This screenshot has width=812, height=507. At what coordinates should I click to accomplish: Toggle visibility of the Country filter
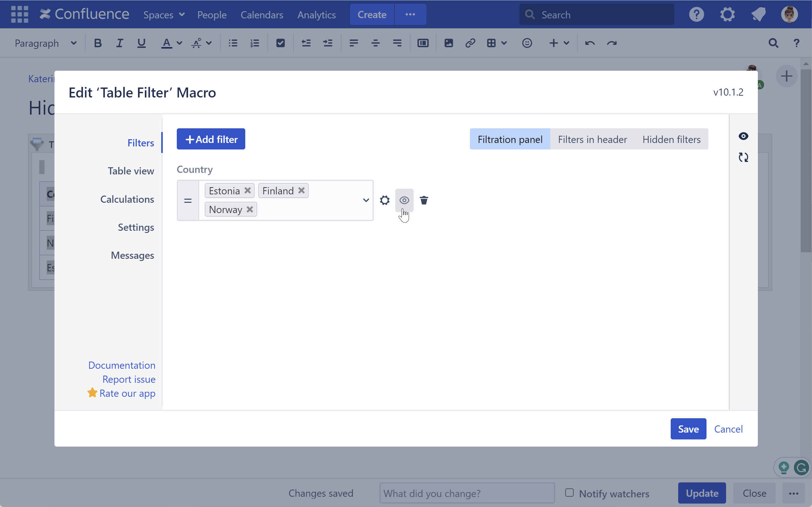tap(404, 200)
